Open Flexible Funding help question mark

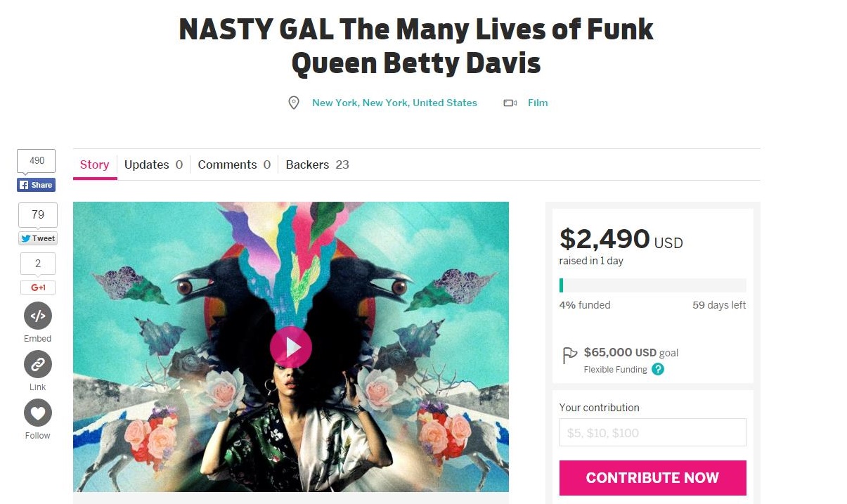click(658, 369)
